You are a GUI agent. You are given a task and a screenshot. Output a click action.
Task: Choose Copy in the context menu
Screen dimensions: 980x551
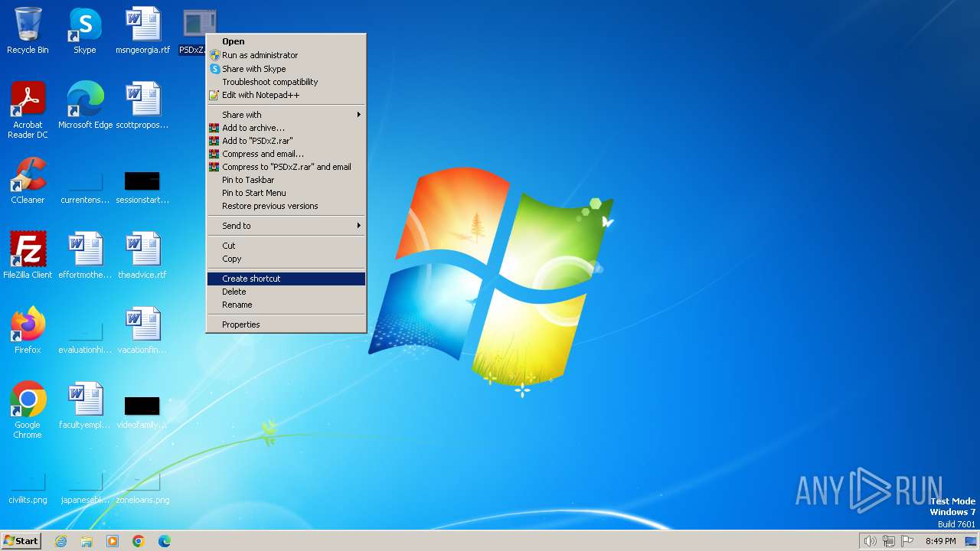(x=286, y=259)
